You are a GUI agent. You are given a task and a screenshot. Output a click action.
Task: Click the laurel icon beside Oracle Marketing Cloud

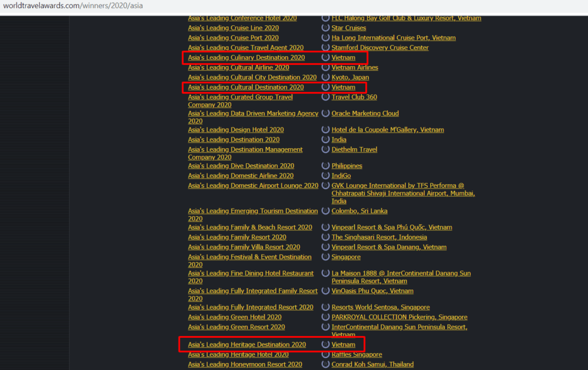(326, 113)
